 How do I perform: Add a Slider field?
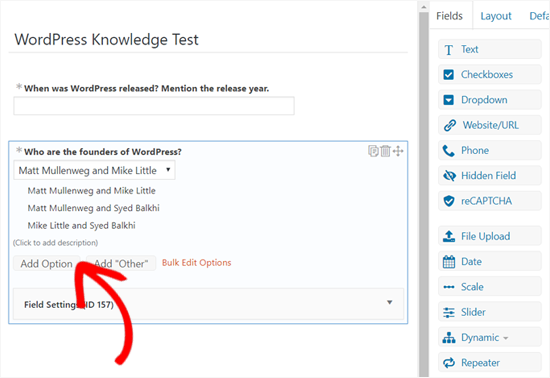(x=489, y=312)
